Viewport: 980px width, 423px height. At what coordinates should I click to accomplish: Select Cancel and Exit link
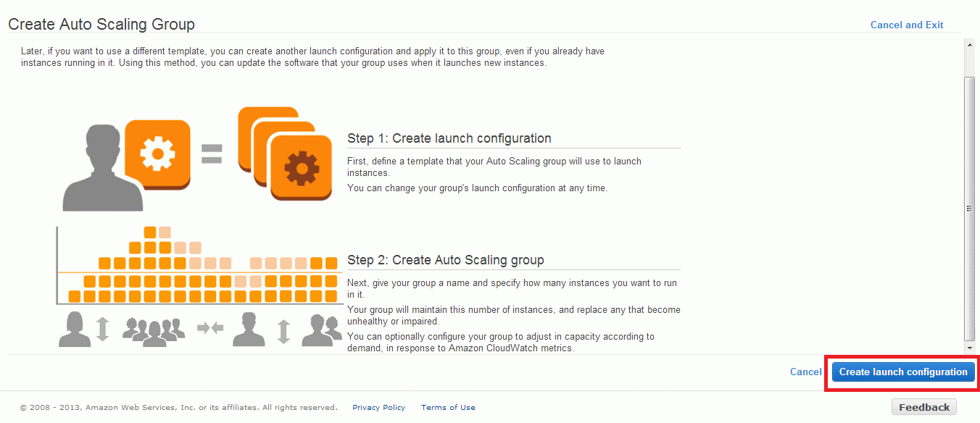[x=907, y=25]
